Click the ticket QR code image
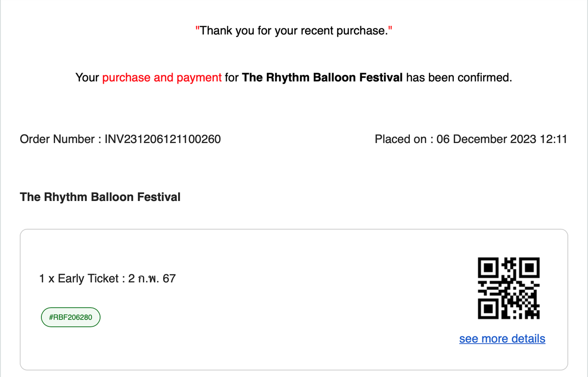Image resolution: width=588 pixels, height=377 pixels. tap(509, 288)
